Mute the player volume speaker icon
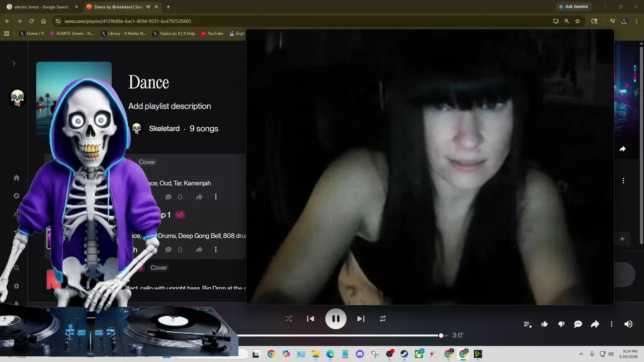 [x=628, y=324]
